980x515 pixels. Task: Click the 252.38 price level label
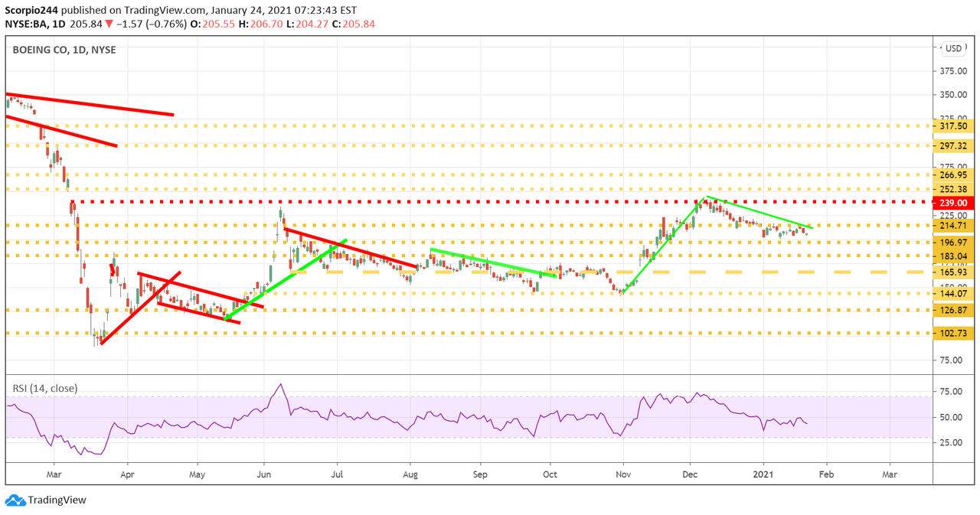(952, 189)
